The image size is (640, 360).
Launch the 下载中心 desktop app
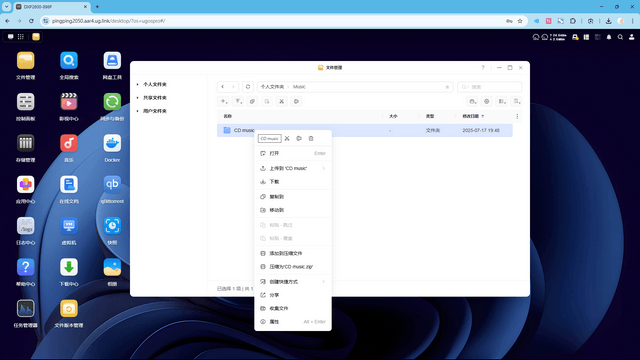[x=69, y=267]
